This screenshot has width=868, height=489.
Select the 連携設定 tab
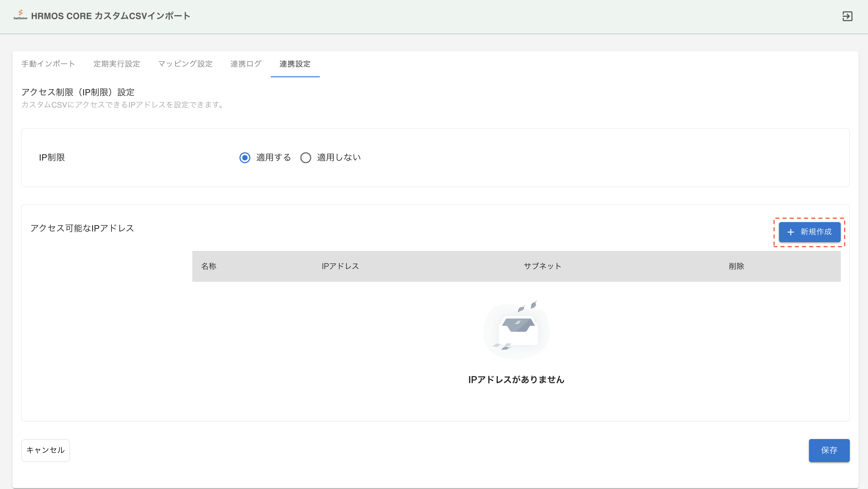pyautogui.click(x=295, y=64)
